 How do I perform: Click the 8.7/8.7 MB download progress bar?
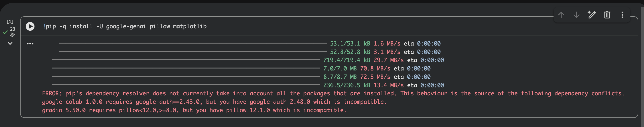pyautogui.click(x=186, y=77)
